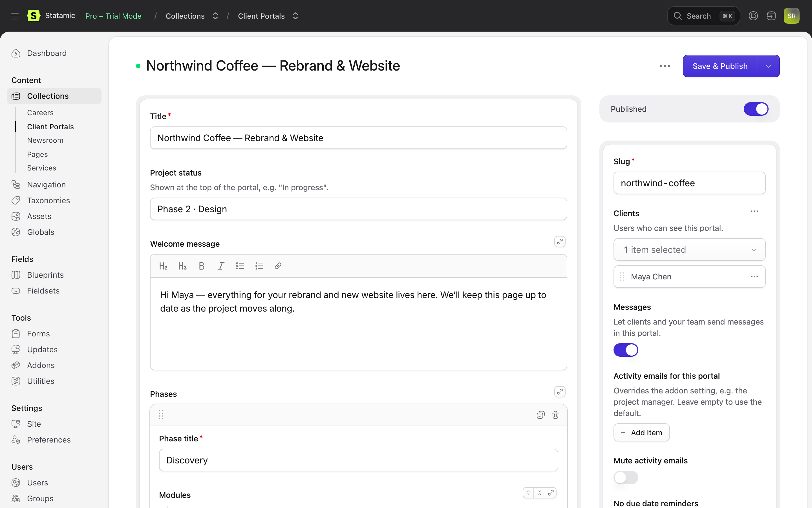This screenshot has width=812, height=508.
Task: Open the Collections breadcrumb switcher
Action: (215, 16)
